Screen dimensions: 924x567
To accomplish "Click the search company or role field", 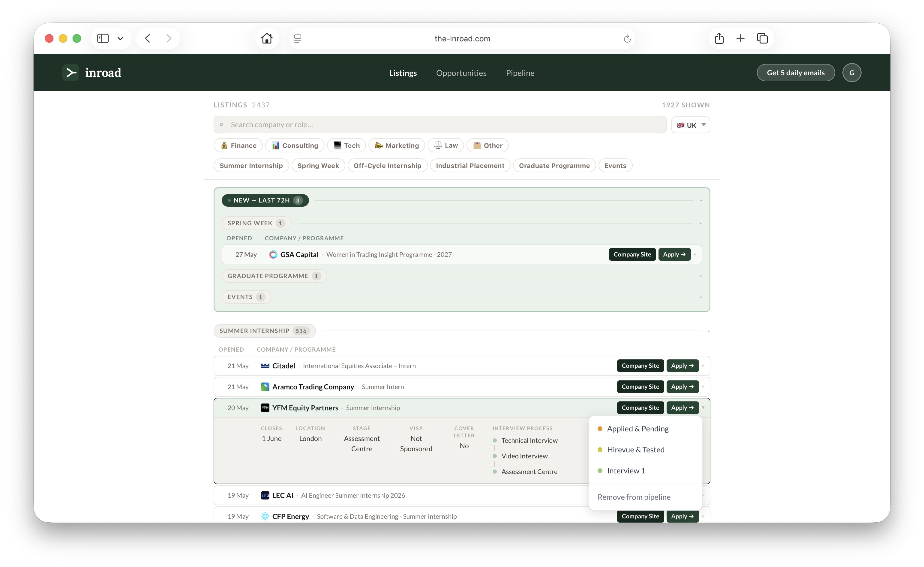I will [x=440, y=124].
